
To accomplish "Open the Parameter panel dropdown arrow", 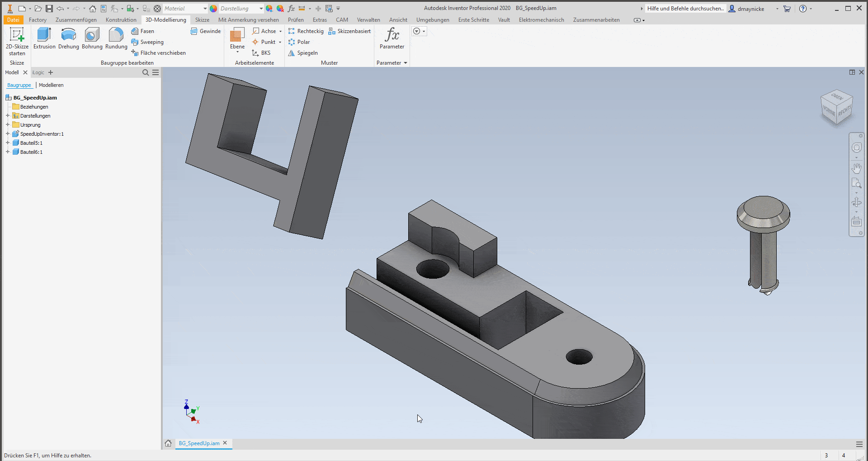I will (x=406, y=63).
